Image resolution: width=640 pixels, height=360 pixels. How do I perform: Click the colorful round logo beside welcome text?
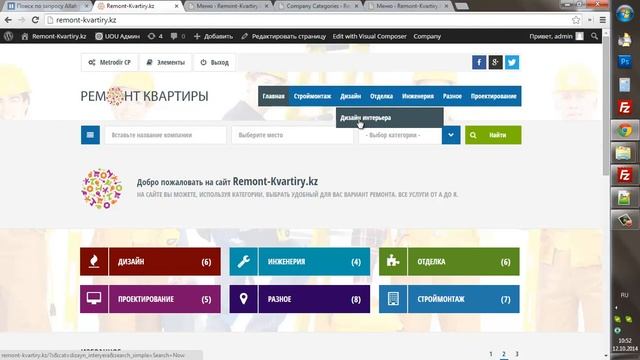(102, 189)
